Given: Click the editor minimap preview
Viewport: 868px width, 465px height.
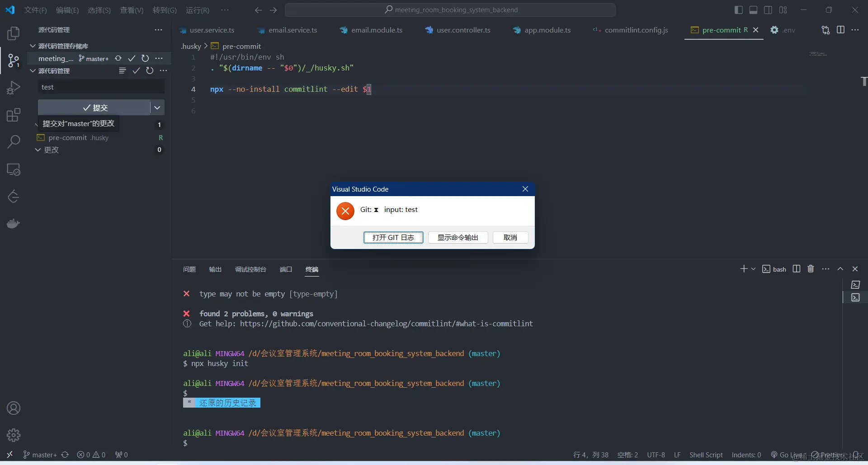Looking at the screenshot, I should (x=818, y=54).
